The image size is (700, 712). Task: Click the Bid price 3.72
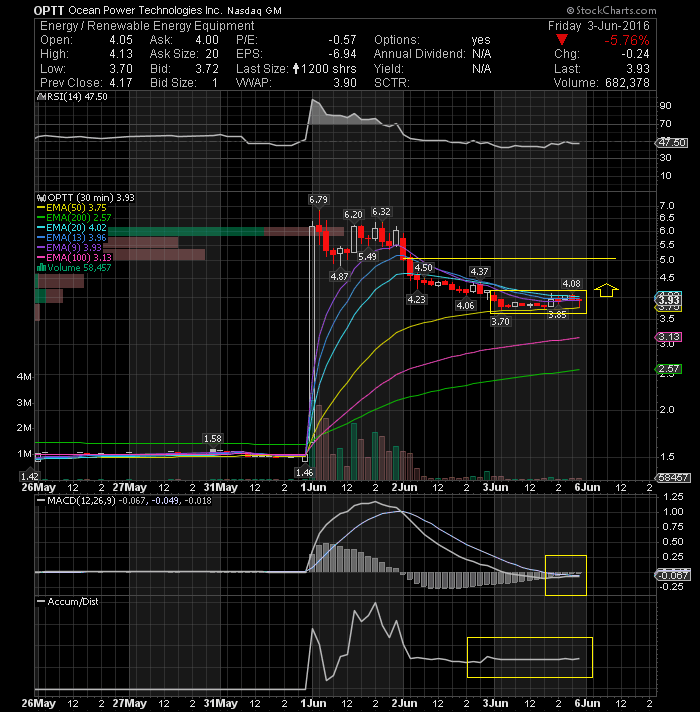(207, 69)
